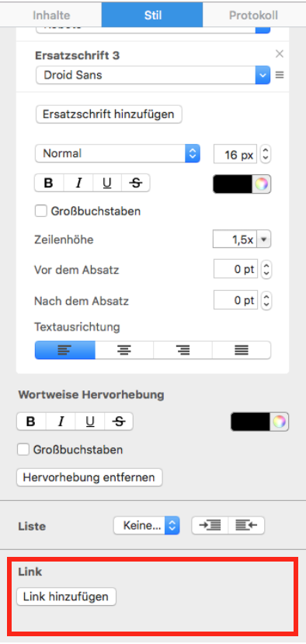
Task: Toggle italic in the font style row
Action: [x=78, y=184]
